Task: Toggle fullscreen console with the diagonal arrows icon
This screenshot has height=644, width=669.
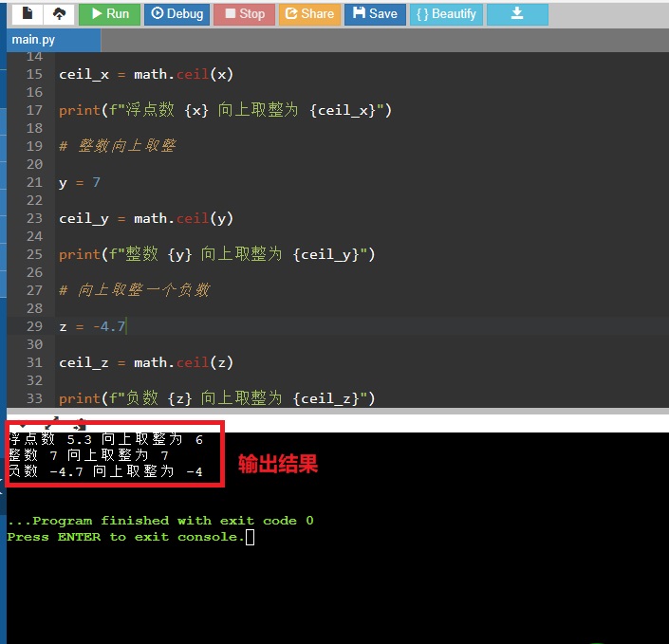Action: click(x=50, y=422)
